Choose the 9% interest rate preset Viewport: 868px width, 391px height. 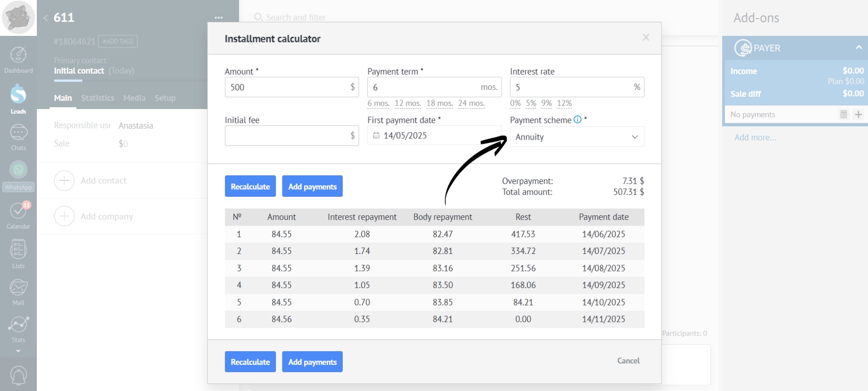tap(546, 103)
